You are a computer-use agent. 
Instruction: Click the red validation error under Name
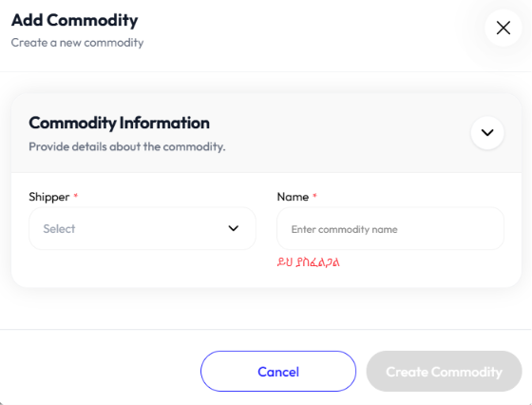coord(308,262)
